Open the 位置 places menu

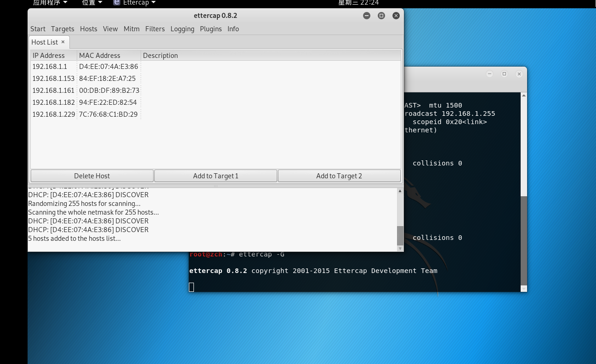point(92,3)
